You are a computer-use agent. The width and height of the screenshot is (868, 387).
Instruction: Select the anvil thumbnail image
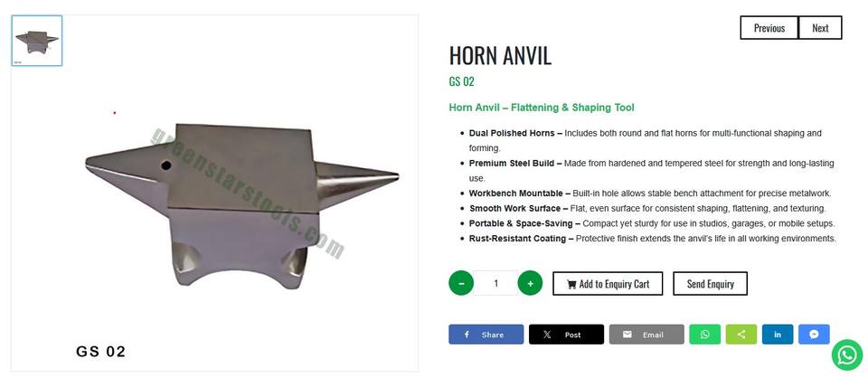tap(36, 41)
